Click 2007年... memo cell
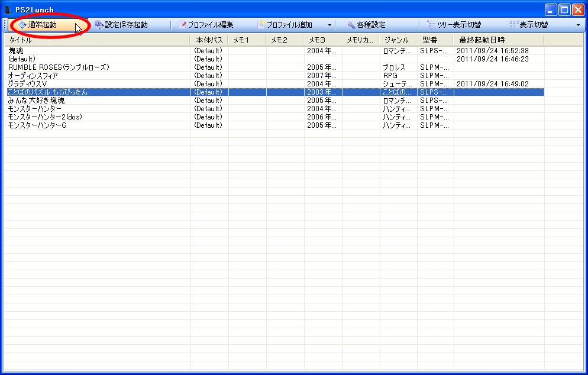The width and height of the screenshot is (588, 375). (321, 76)
